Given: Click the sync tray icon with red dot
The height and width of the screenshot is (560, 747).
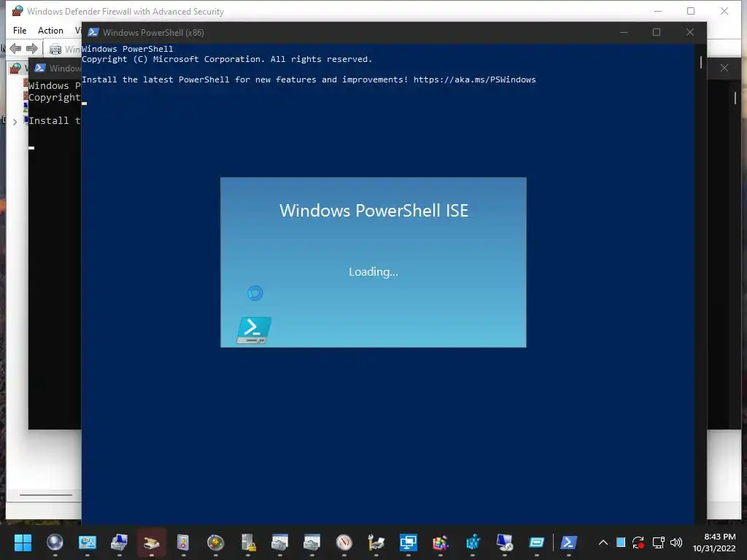Looking at the screenshot, I should 638,542.
